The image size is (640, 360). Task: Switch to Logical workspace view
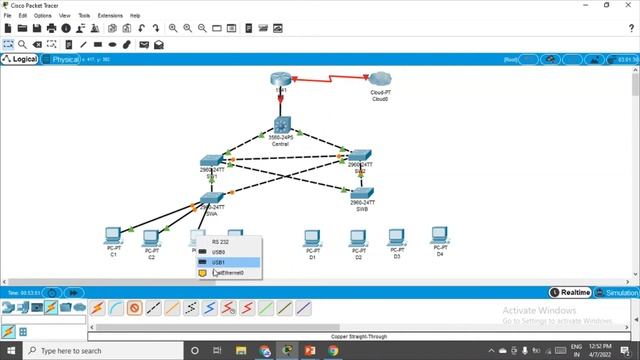coord(20,59)
